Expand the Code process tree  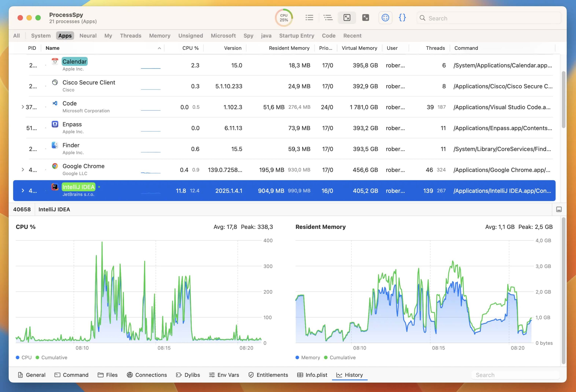pos(23,107)
